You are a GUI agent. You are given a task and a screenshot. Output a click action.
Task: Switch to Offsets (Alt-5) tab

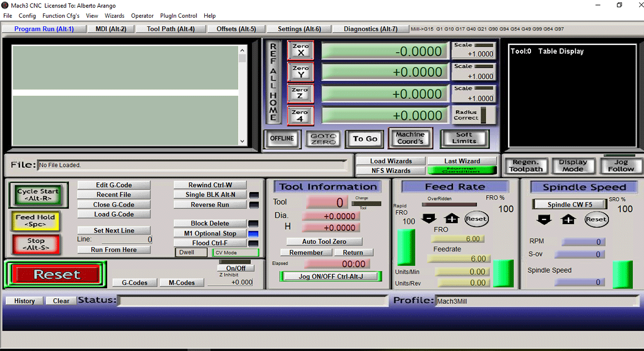[x=236, y=29]
